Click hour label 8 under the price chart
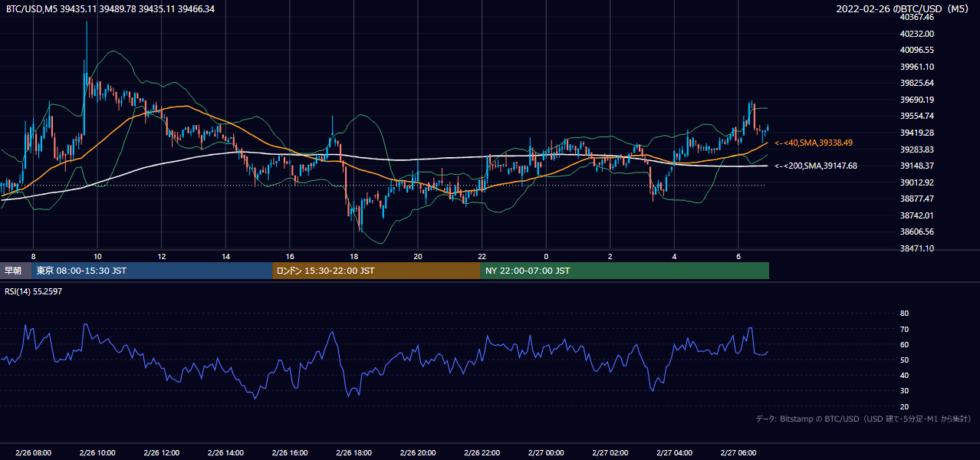This screenshot has width=980, height=460. pyautogui.click(x=33, y=256)
